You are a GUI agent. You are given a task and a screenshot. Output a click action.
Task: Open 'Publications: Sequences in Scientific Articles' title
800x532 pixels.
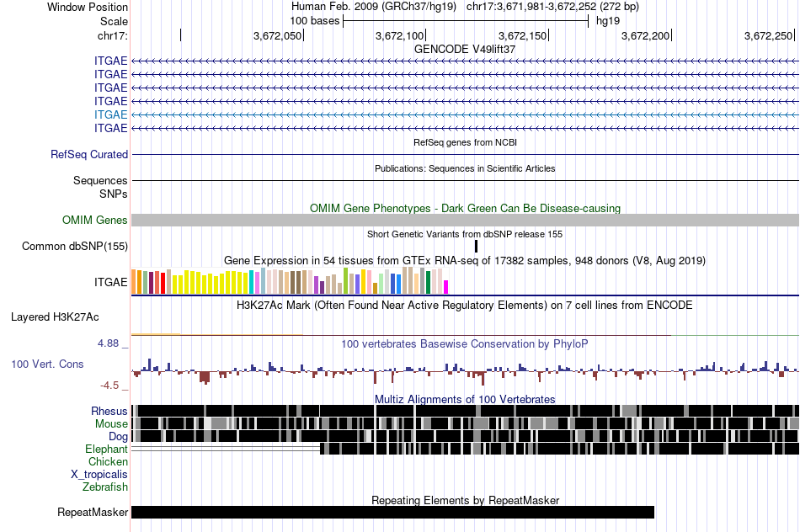click(465, 168)
